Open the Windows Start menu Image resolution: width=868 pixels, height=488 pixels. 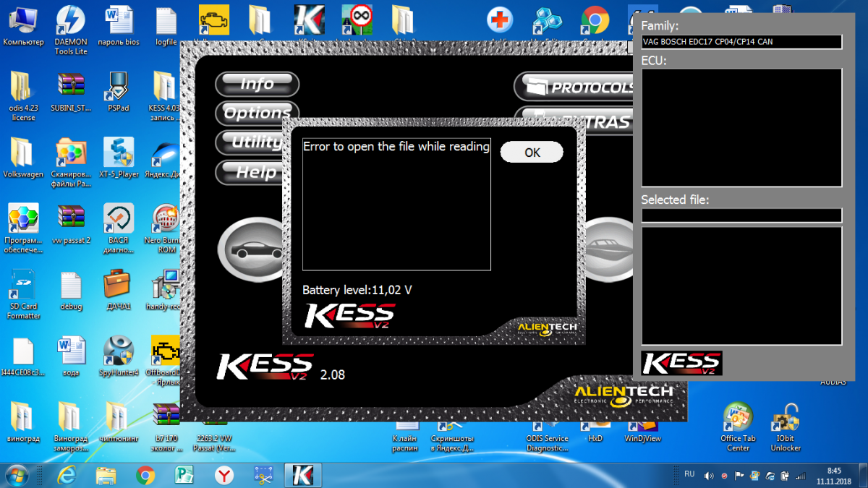pos(17,475)
